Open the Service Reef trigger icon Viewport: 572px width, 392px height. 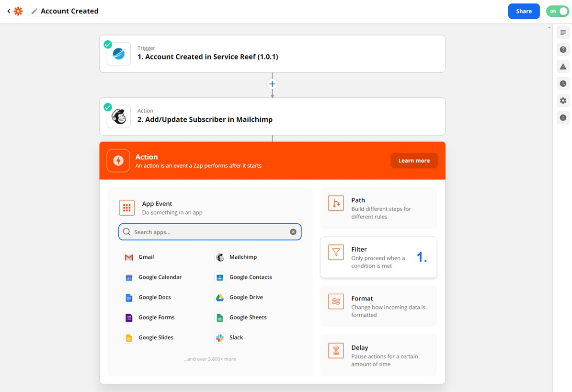point(118,54)
